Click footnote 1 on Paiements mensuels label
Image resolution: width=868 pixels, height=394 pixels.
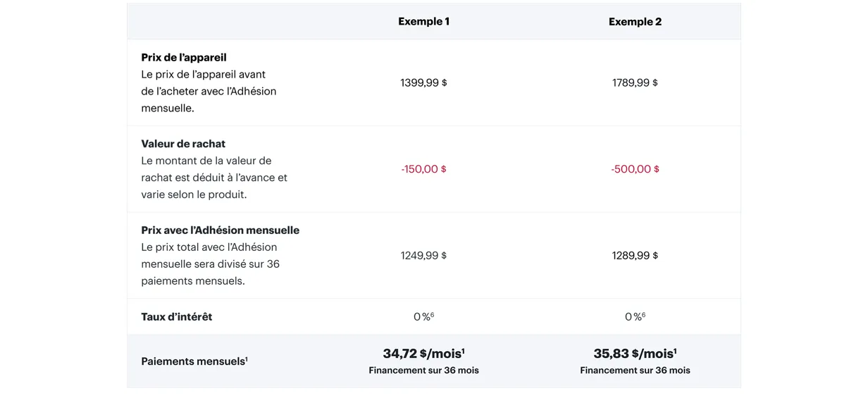[246, 359]
